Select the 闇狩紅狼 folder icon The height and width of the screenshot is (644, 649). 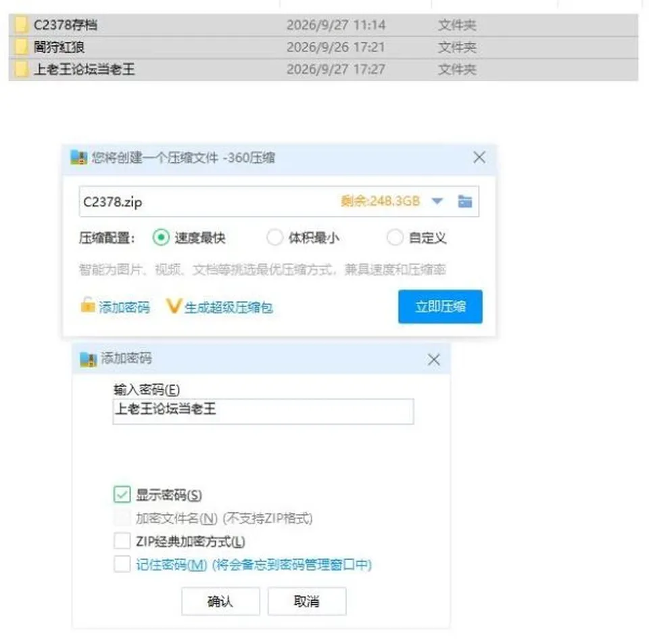pos(21,47)
